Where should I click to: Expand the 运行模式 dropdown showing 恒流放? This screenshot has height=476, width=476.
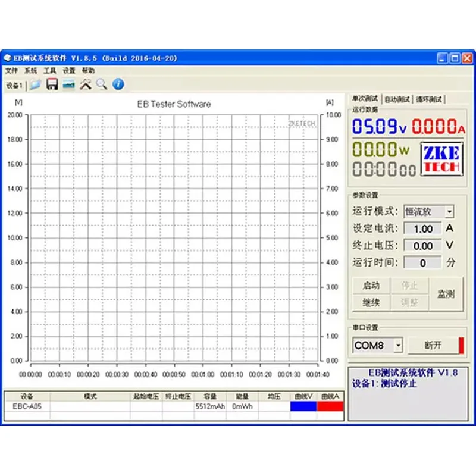(449, 212)
